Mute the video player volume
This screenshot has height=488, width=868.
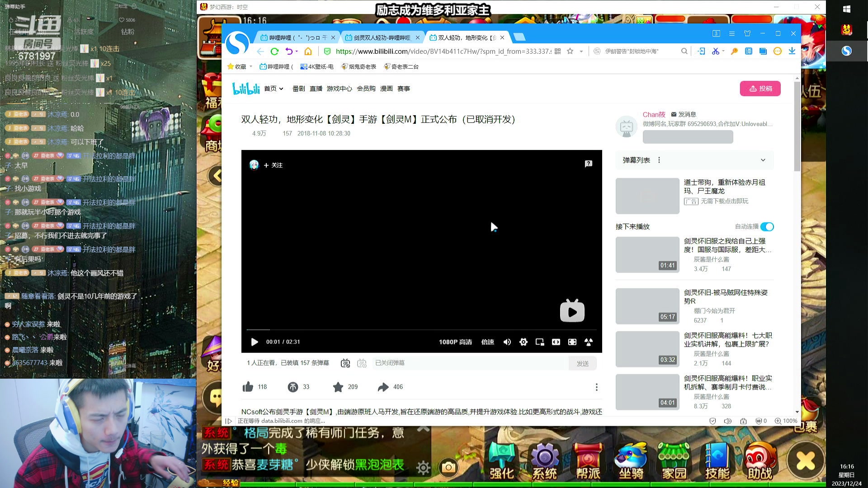tap(507, 342)
